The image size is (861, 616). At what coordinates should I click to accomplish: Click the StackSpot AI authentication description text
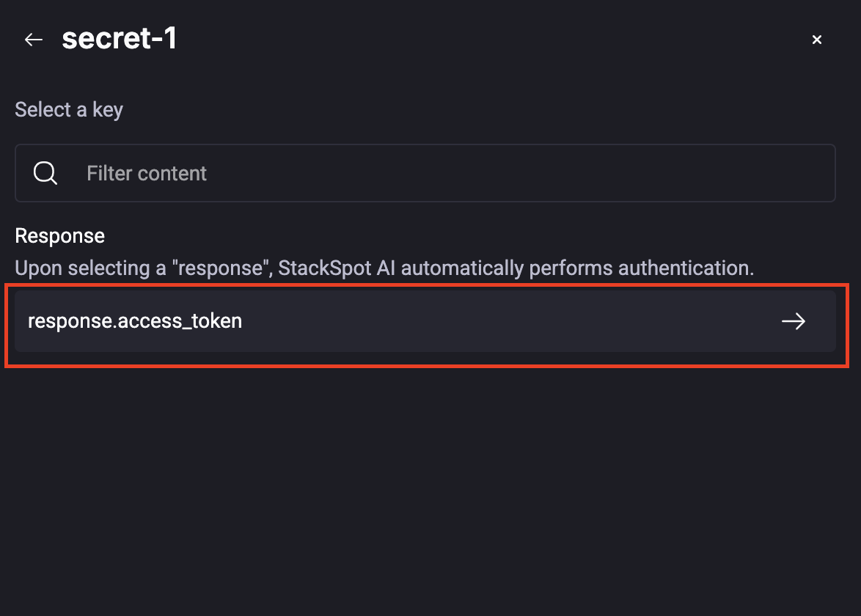pyautogui.click(x=384, y=268)
